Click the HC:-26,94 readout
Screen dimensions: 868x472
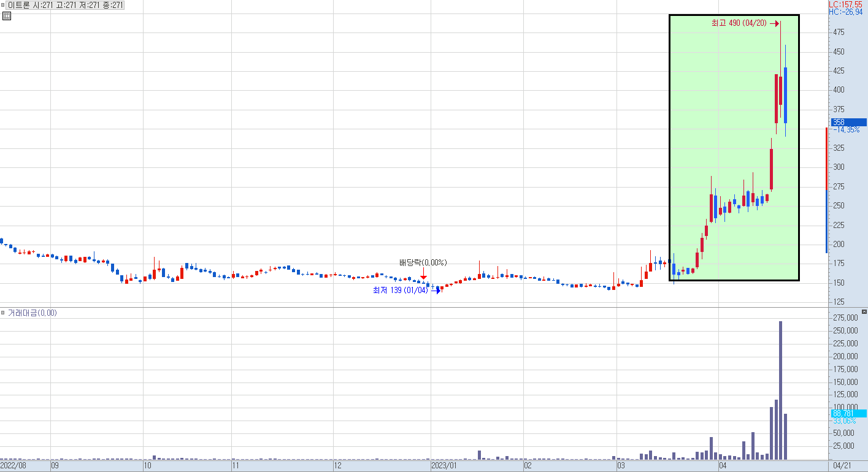[x=845, y=12]
